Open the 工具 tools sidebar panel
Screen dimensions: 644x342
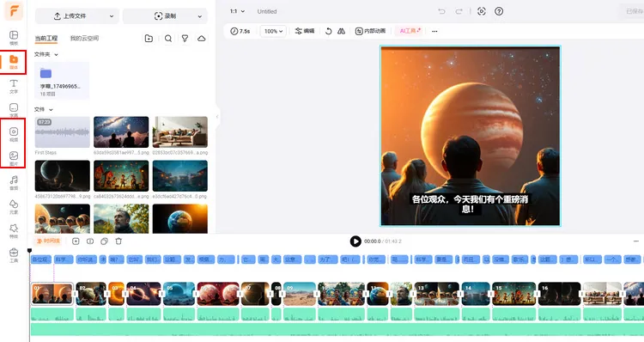(14, 255)
